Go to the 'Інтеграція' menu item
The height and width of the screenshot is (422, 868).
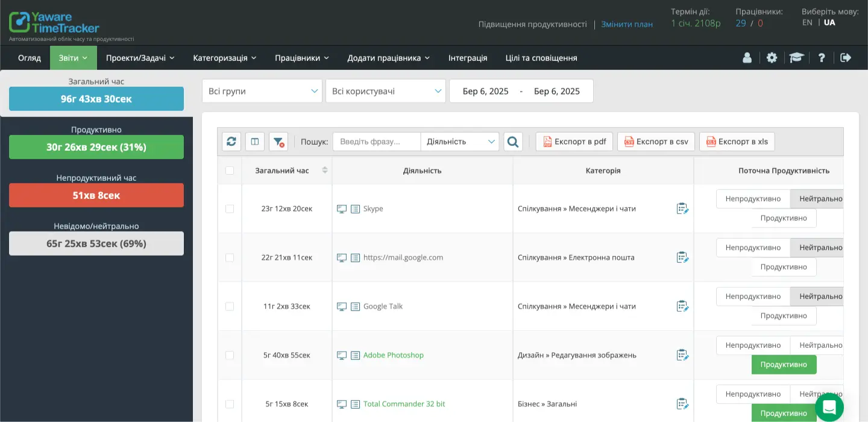[468, 58]
